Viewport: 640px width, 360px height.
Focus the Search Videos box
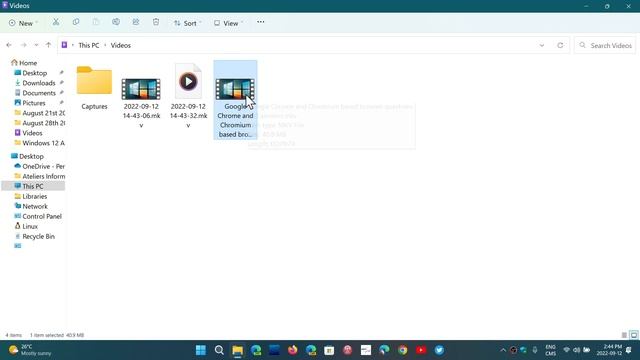click(x=605, y=45)
